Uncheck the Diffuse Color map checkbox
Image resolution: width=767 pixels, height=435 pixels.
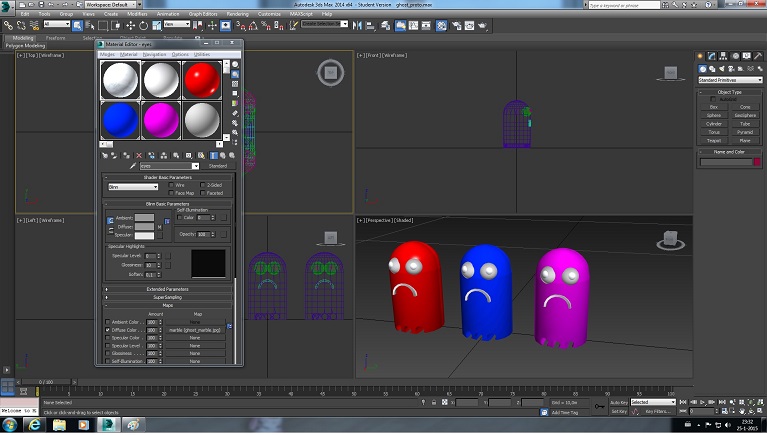(108, 330)
